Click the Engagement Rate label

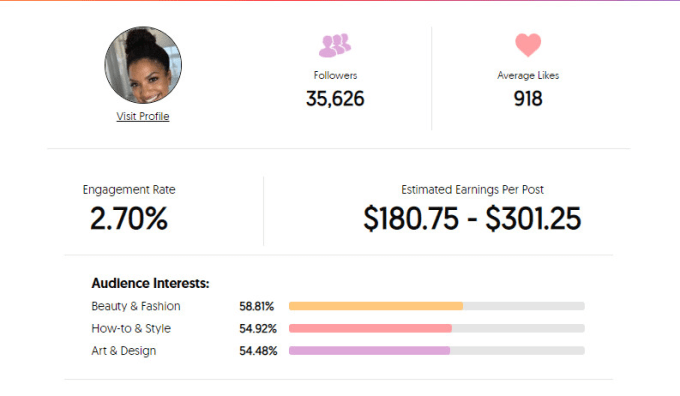[x=129, y=190]
